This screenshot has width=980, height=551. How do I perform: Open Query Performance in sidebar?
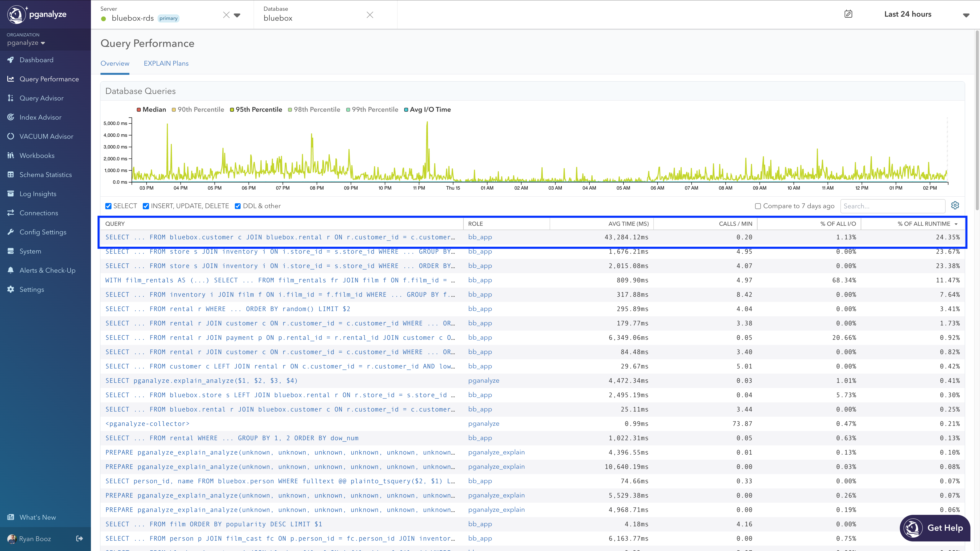click(x=49, y=79)
